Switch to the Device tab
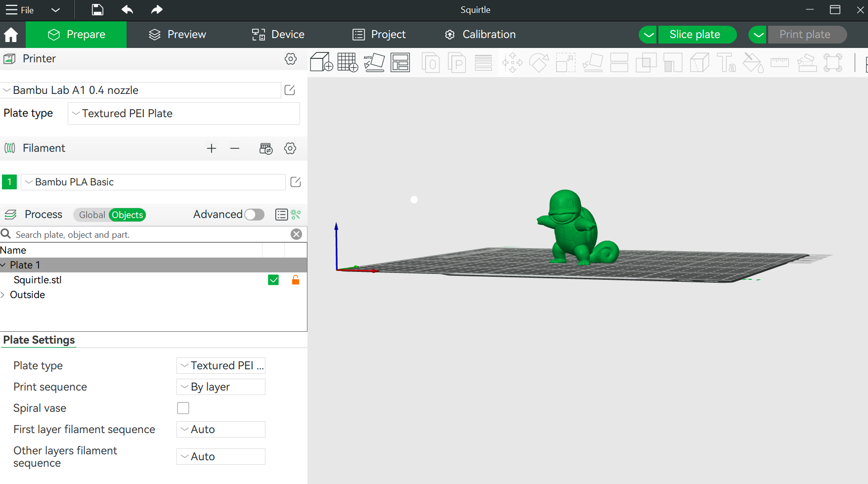 [x=278, y=35]
